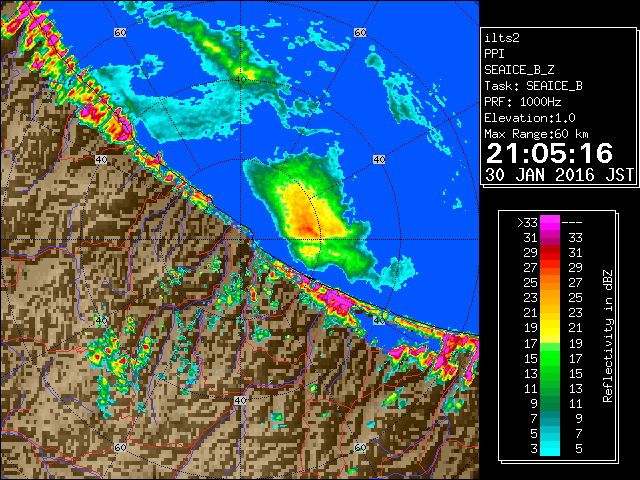Screen dimensions: 640x480
Task: Click the 'Max Range:60 km' line
Action: 537,134
